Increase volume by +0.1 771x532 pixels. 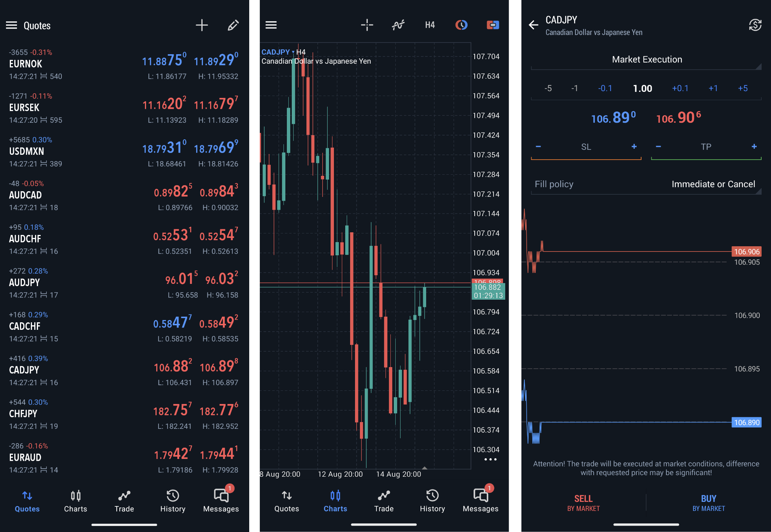680,88
